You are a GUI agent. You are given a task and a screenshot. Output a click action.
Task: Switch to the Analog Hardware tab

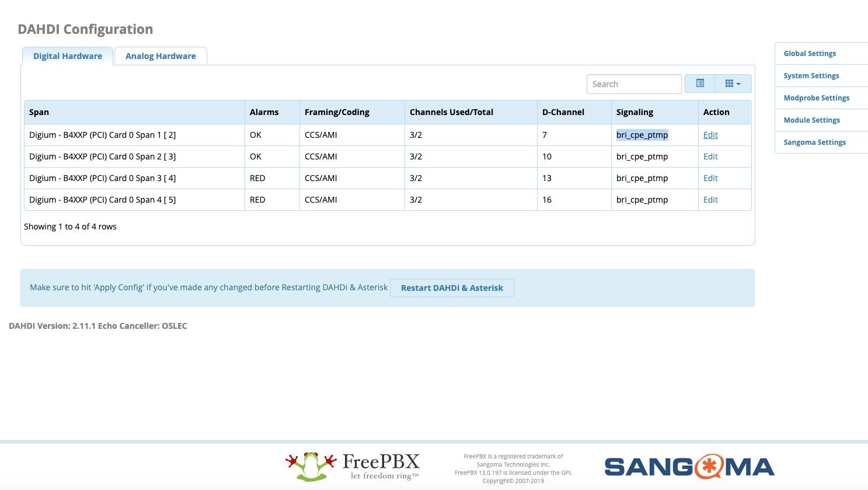(x=161, y=56)
